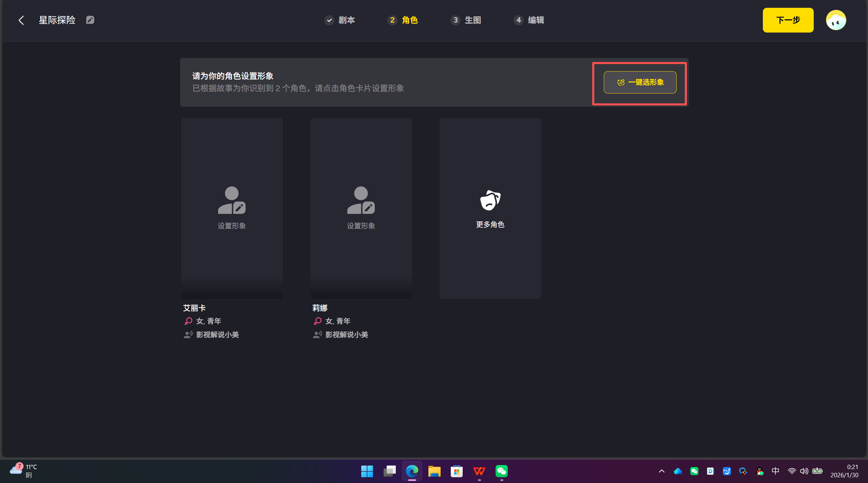Switch to the 剧本 step
This screenshot has height=483, width=868.
coord(346,20)
